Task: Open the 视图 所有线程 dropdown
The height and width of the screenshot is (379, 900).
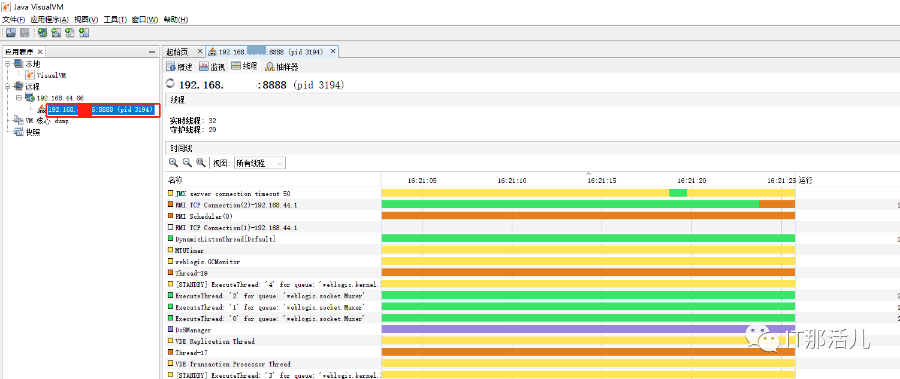Action: 259,163
